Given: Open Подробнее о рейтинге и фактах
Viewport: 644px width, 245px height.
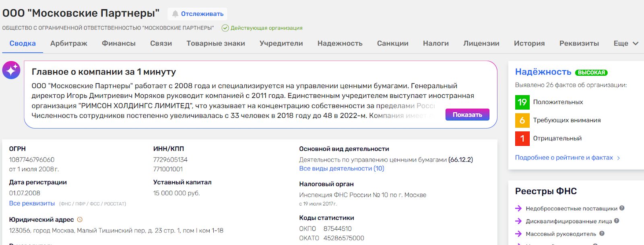Looking at the screenshot, I should [567, 158].
